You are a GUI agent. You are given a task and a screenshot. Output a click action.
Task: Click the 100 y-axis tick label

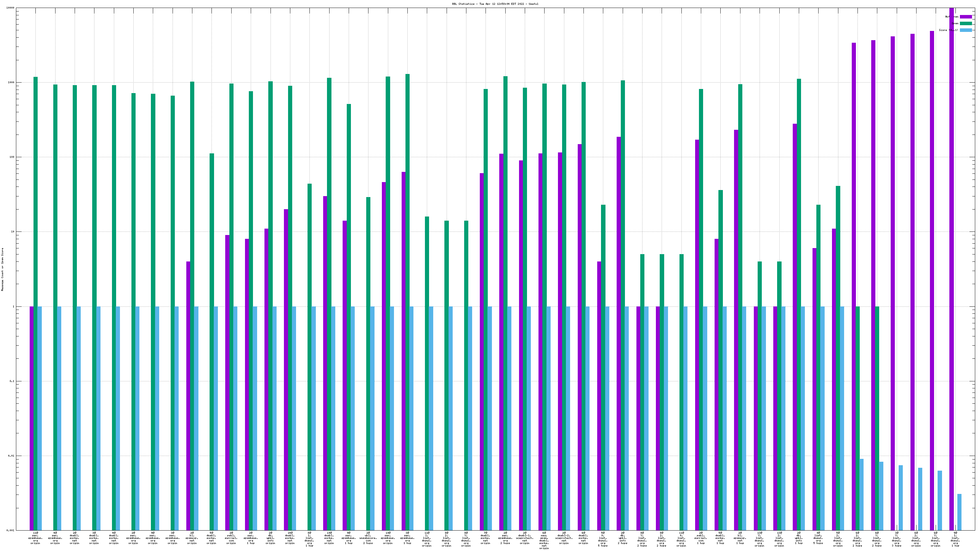coord(12,158)
